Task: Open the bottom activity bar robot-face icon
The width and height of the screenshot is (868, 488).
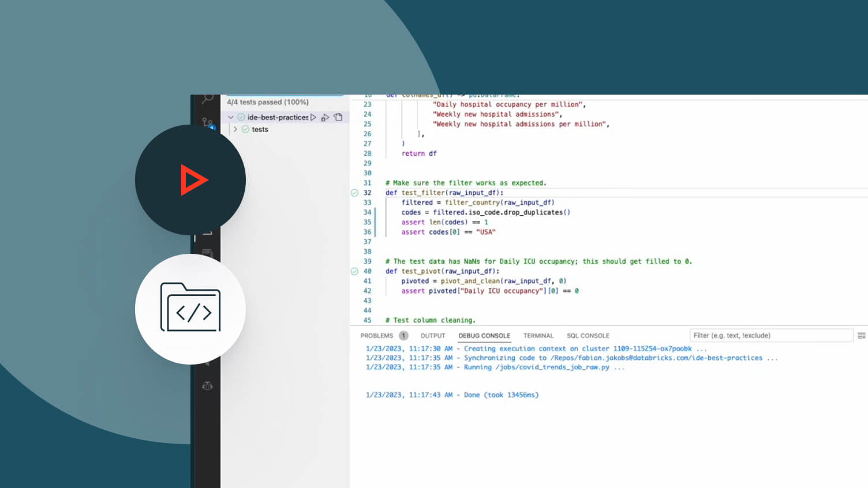Action: pos(208,385)
